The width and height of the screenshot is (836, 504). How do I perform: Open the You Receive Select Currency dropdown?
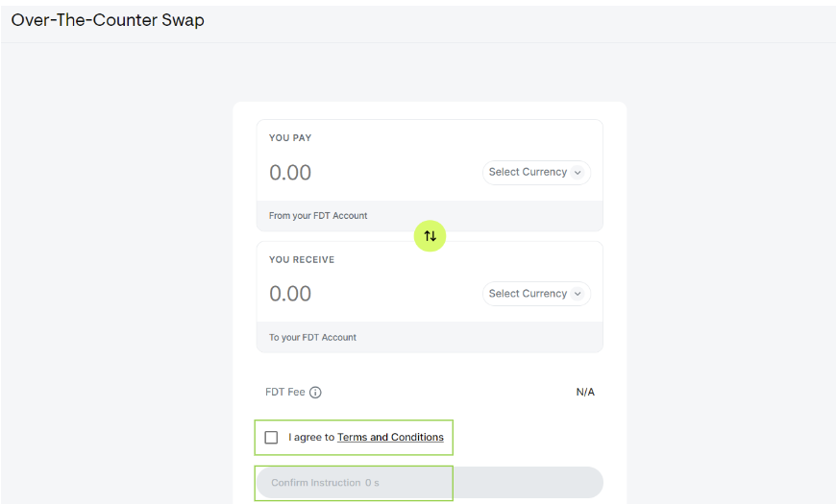tap(536, 294)
